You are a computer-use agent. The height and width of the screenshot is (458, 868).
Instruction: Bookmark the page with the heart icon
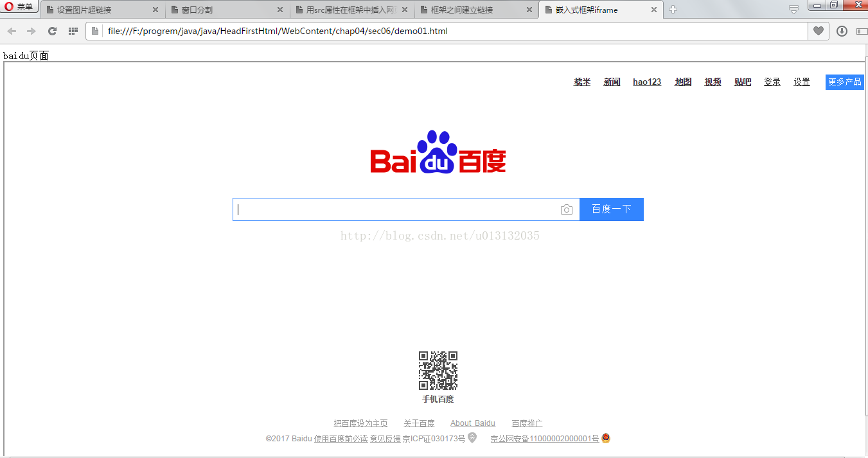click(x=818, y=31)
